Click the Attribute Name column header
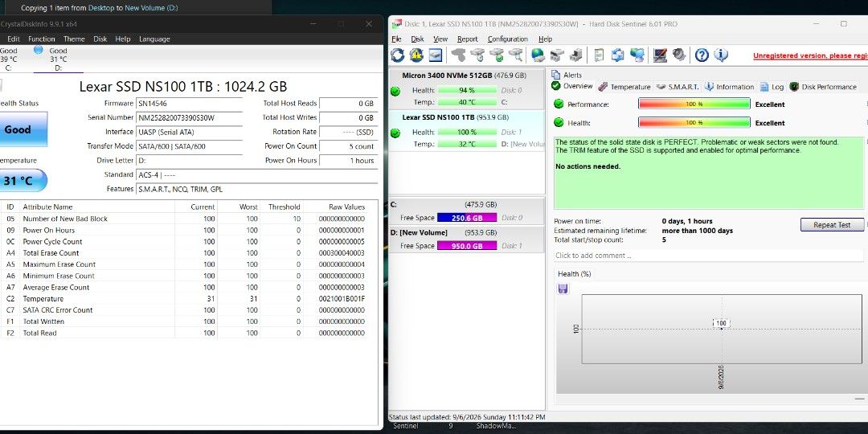 pos(97,207)
